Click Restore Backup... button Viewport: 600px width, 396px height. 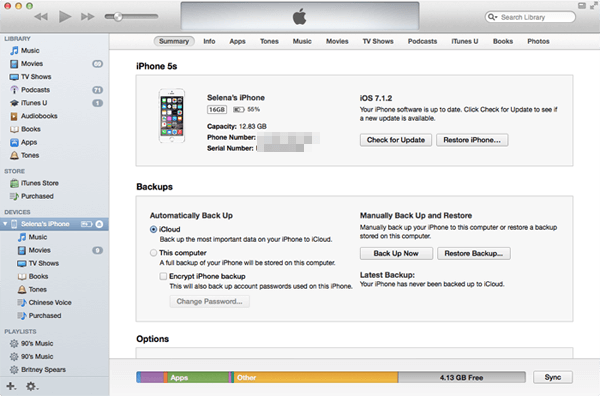click(x=474, y=253)
